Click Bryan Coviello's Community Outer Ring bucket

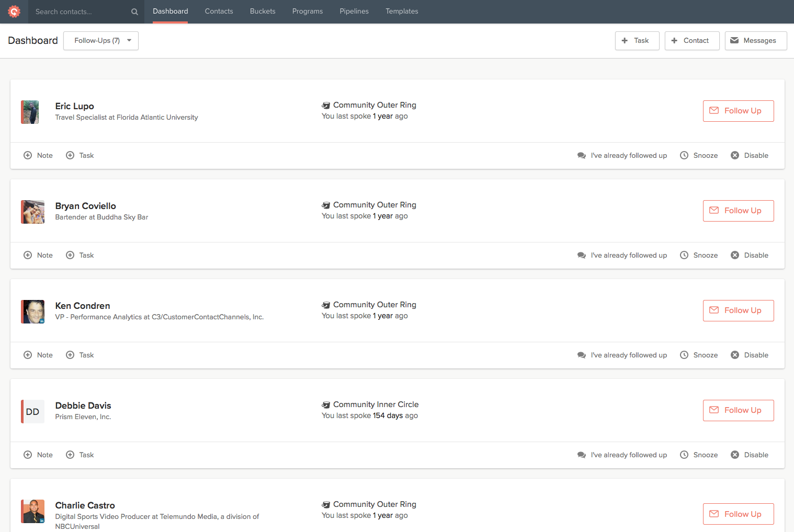[369, 205]
